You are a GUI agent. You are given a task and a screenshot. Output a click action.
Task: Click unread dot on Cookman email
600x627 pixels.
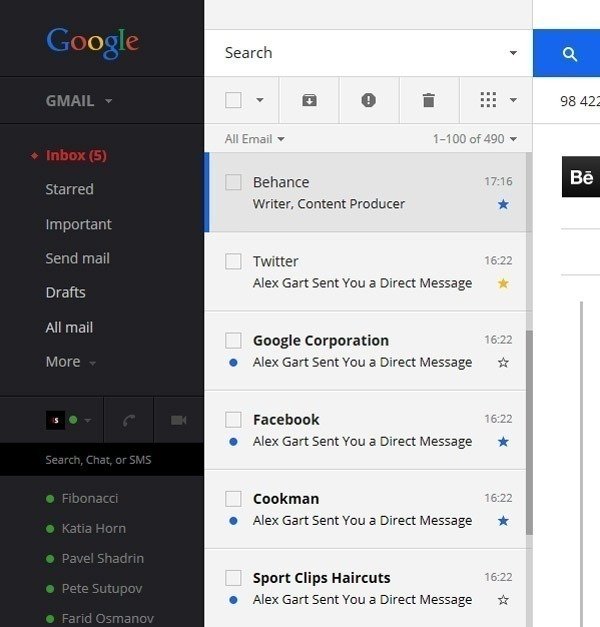(234, 521)
